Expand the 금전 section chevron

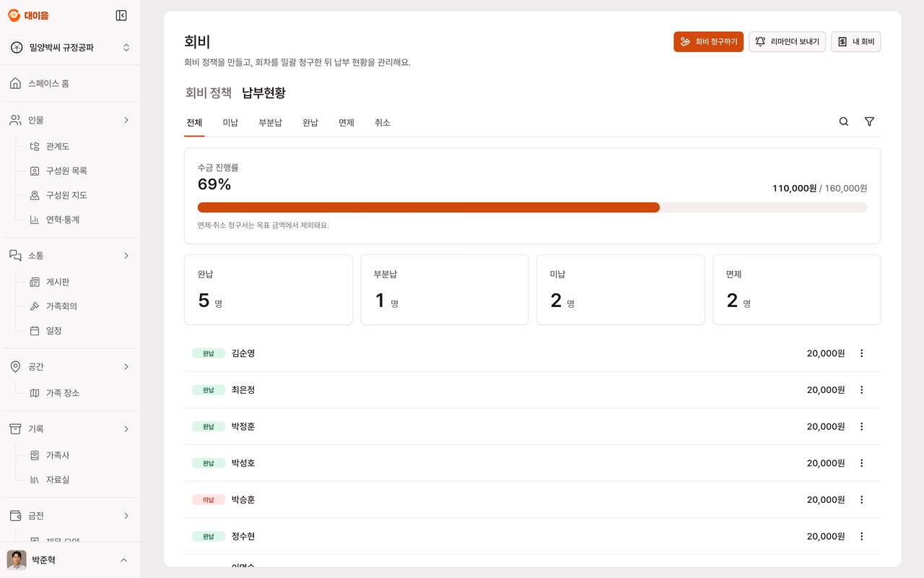coord(126,516)
